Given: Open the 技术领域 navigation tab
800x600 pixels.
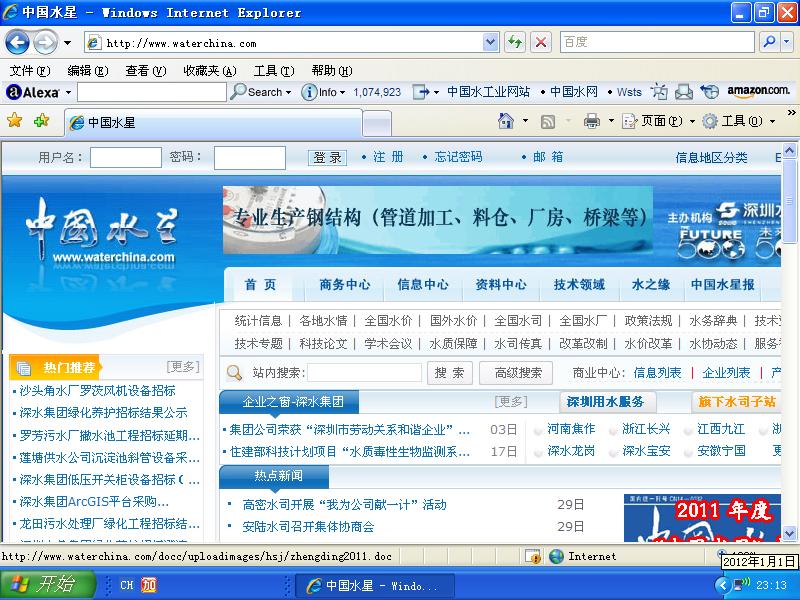Looking at the screenshot, I should 579,285.
